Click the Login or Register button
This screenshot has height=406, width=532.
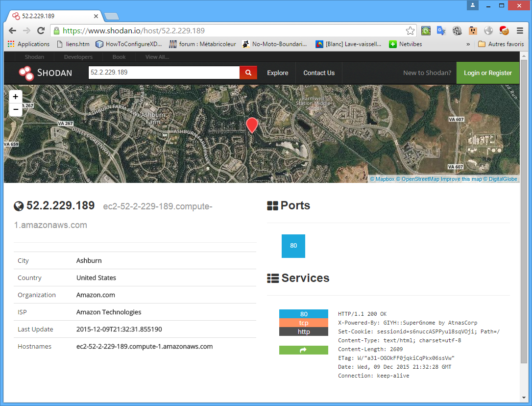click(487, 73)
